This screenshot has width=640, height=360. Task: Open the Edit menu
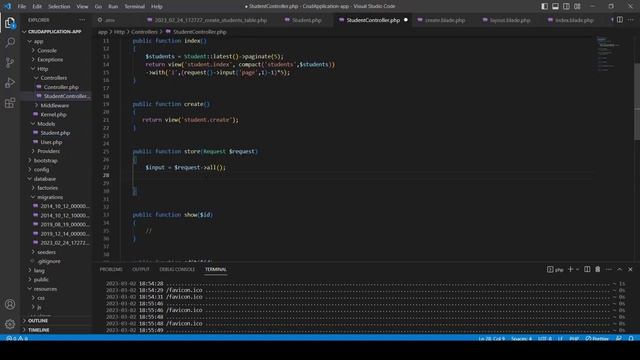[37, 7]
